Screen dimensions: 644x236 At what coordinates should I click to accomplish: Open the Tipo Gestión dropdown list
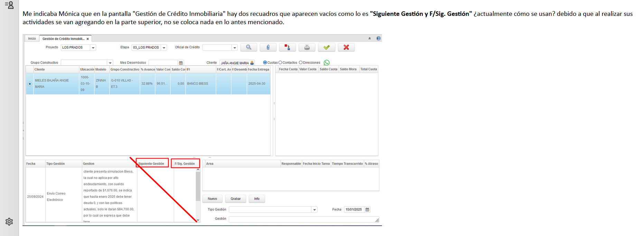[314, 210]
